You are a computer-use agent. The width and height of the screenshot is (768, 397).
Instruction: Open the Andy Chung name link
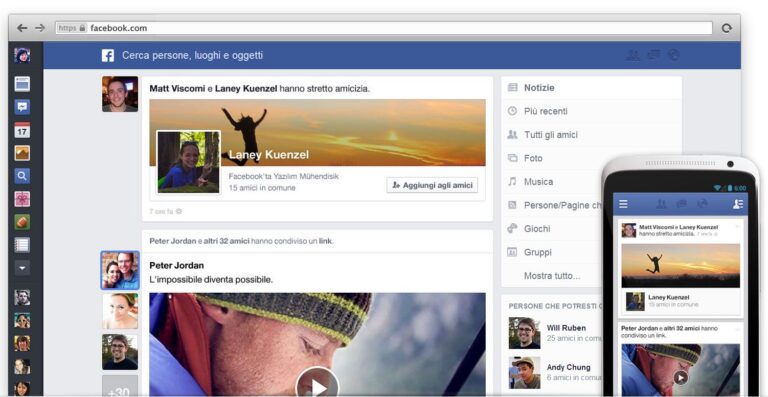coord(569,367)
